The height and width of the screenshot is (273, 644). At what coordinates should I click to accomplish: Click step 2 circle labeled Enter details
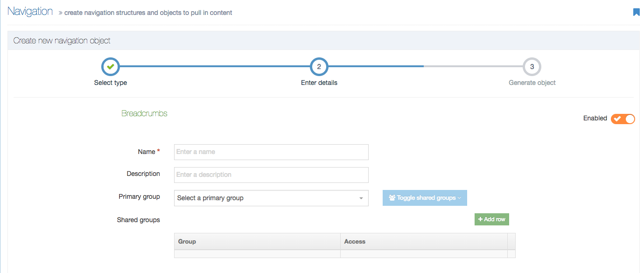click(319, 66)
